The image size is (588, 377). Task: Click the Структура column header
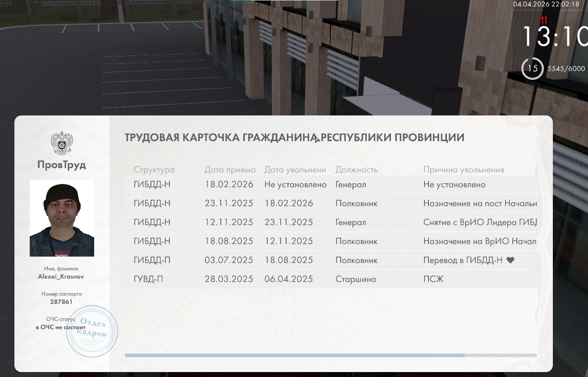tap(154, 170)
